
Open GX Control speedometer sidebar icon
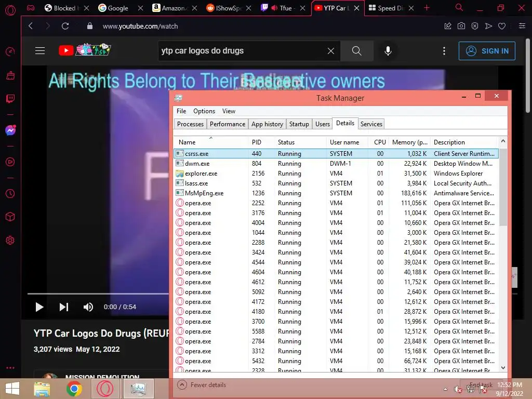click(x=10, y=51)
